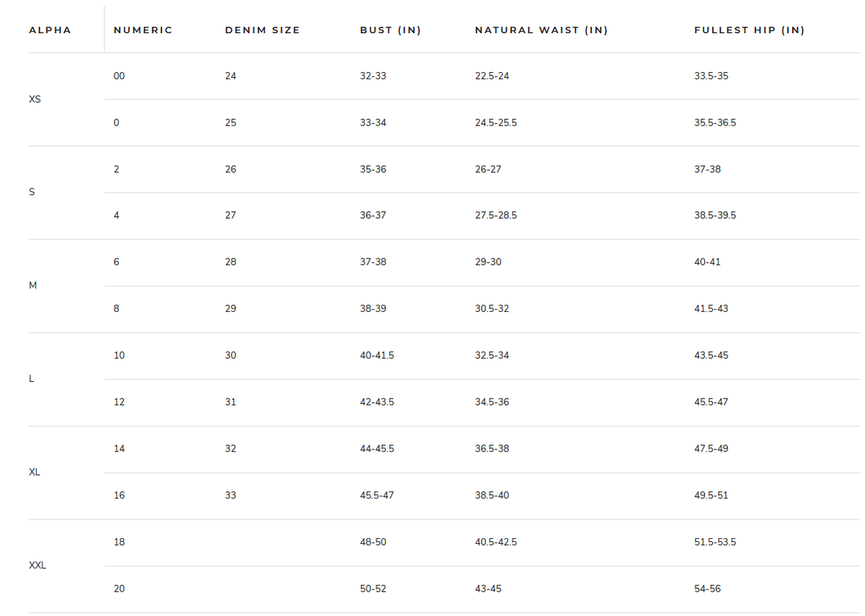This screenshot has height=616, width=865.
Task: Click the DENIM SIZE column header
Action: (262, 30)
